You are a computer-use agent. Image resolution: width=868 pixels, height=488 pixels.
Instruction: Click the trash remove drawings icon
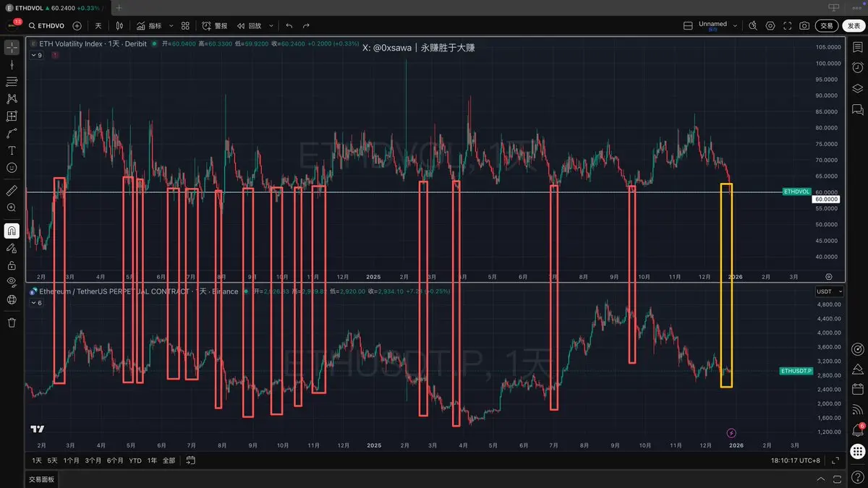tap(12, 322)
